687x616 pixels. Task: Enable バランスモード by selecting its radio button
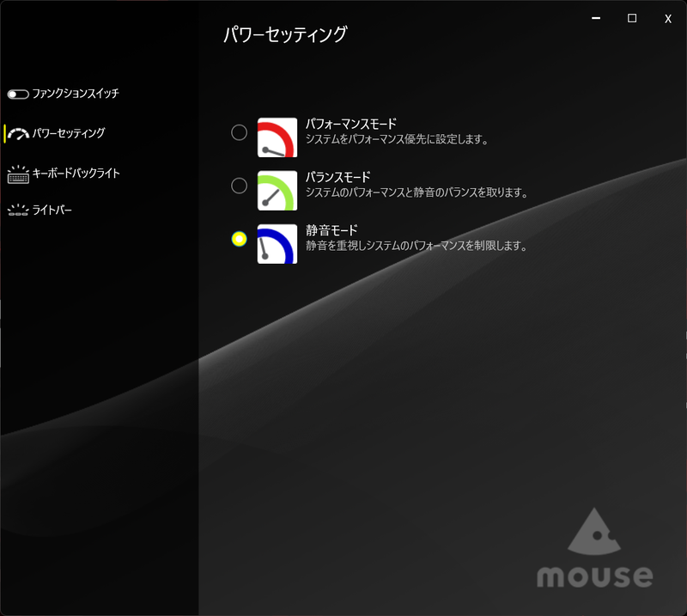(239, 186)
